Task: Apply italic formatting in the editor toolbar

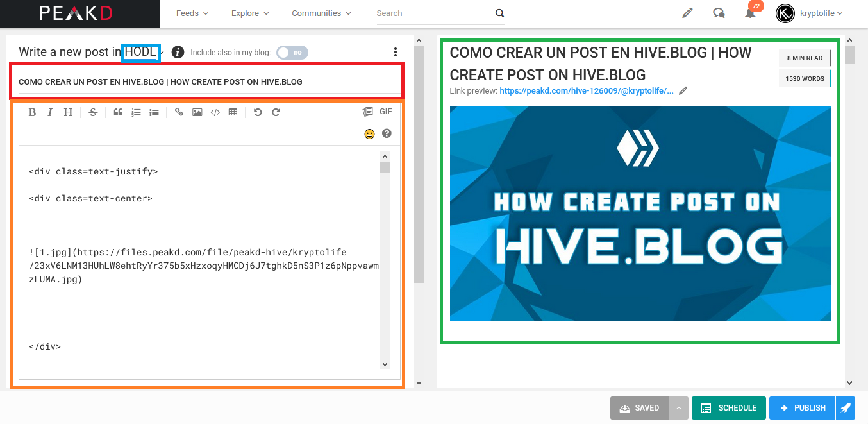Action: click(x=50, y=112)
